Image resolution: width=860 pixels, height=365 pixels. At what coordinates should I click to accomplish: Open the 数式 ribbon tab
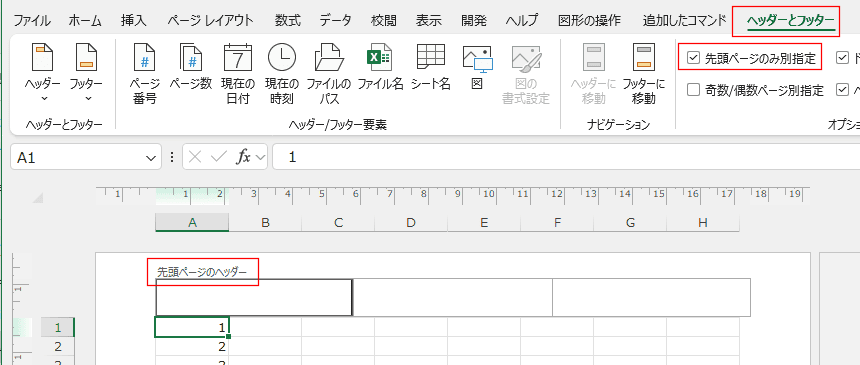288,21
